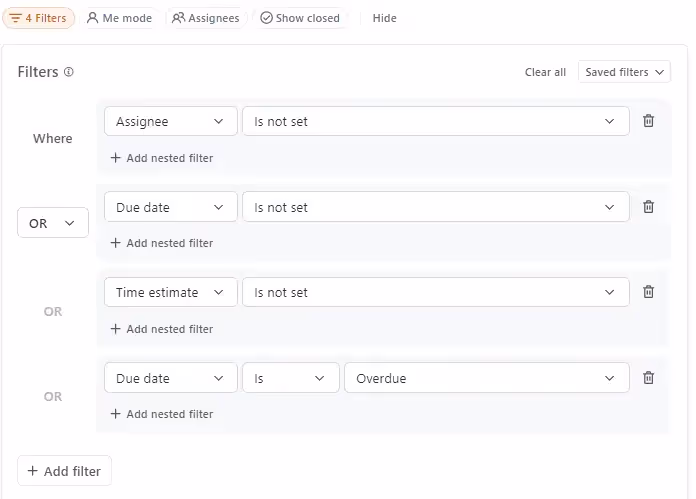Delete the Due date Overdue filter row

click(648, 378)
